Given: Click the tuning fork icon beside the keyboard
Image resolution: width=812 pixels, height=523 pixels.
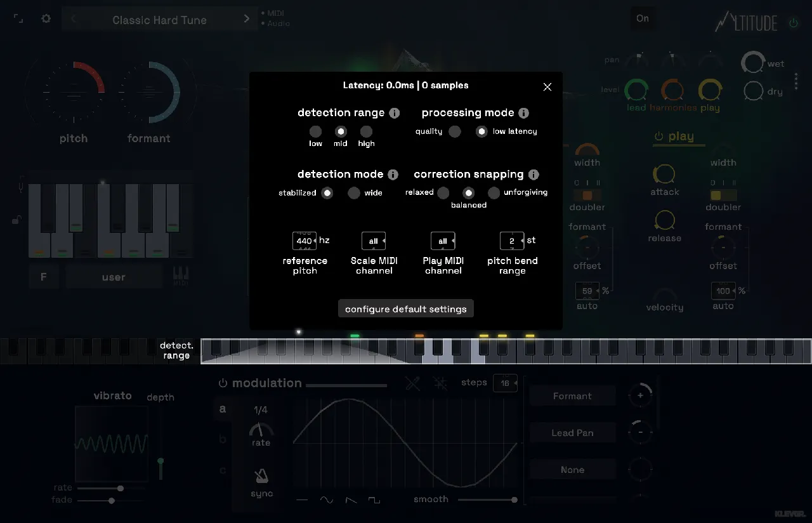Looking at the screenshot, I should (x=21, y=184).
